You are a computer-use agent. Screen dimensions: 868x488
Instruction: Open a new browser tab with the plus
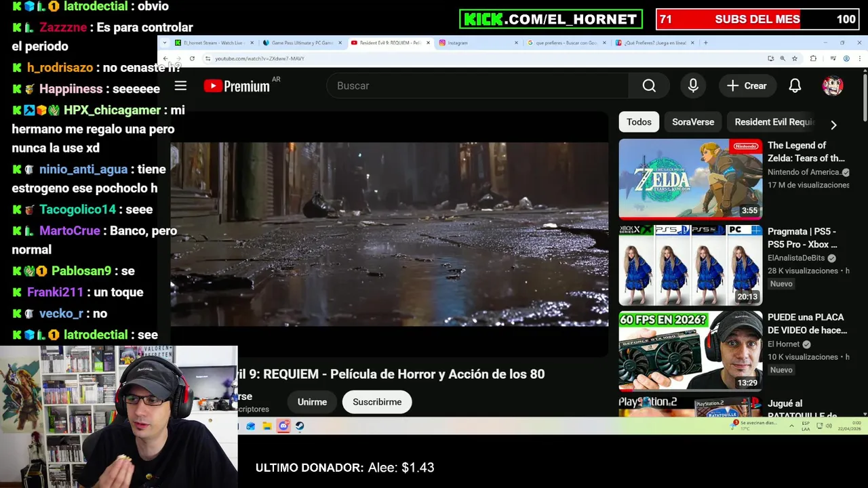pos(705,43)
